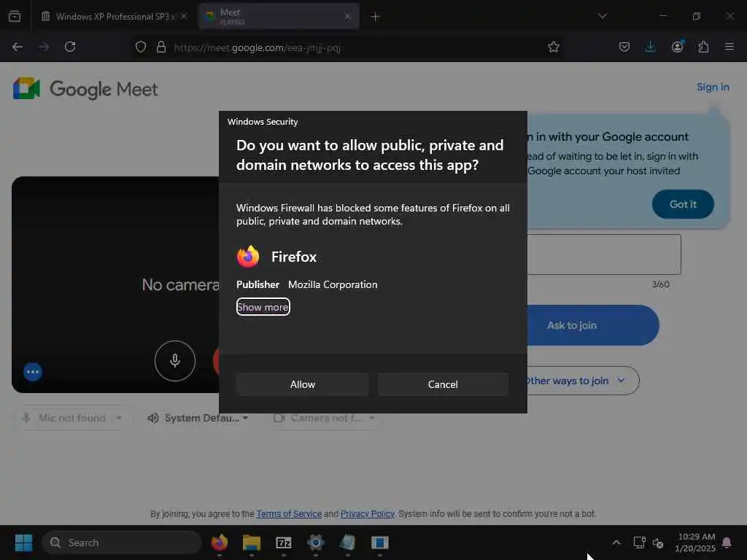
Task: Close the Meet tab
Action: (x=348, y=16)
